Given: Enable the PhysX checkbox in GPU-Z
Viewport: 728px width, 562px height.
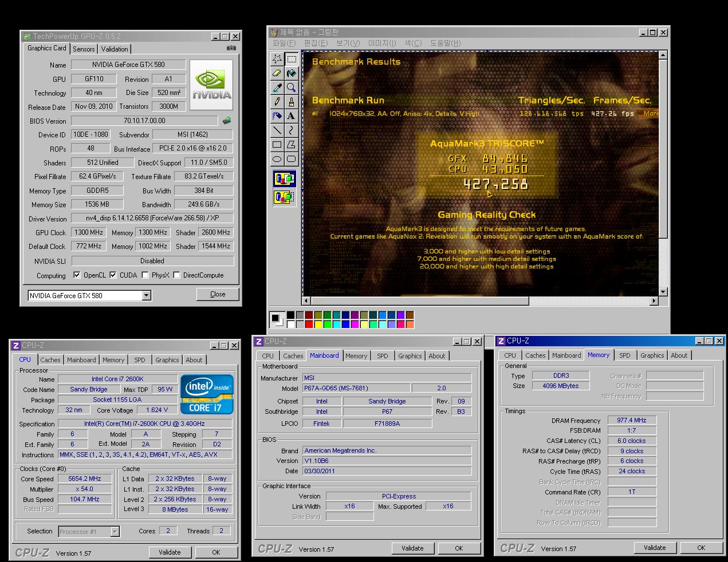Looking at the screenshot, I should [x=145, y=275].
